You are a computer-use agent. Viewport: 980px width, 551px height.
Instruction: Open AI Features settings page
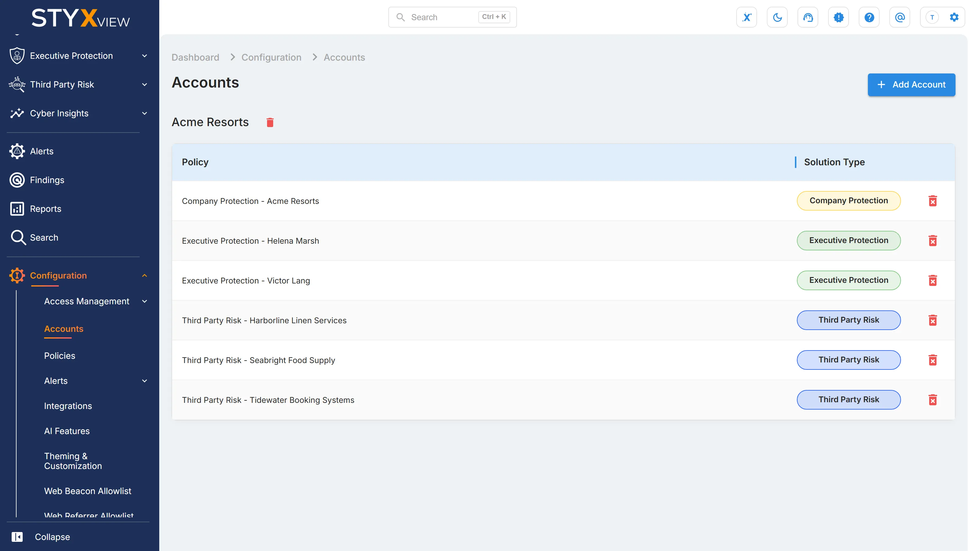click(66, 431)
